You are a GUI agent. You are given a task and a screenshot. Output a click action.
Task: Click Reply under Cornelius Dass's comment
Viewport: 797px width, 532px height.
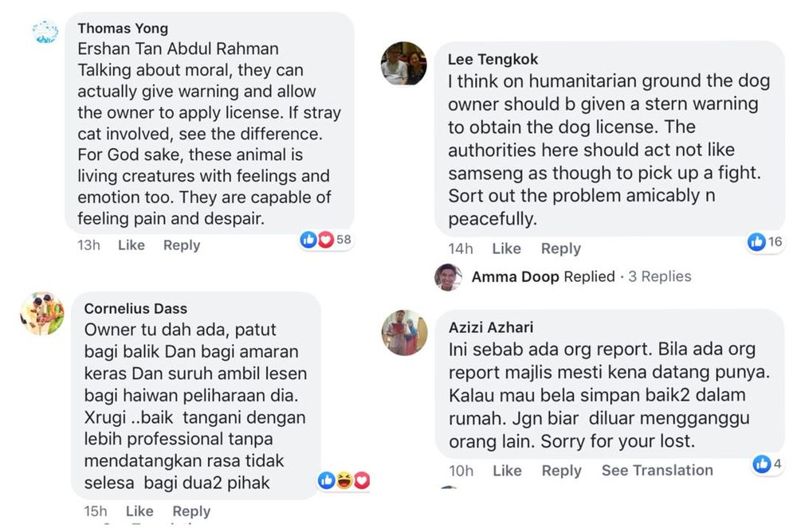191,510
